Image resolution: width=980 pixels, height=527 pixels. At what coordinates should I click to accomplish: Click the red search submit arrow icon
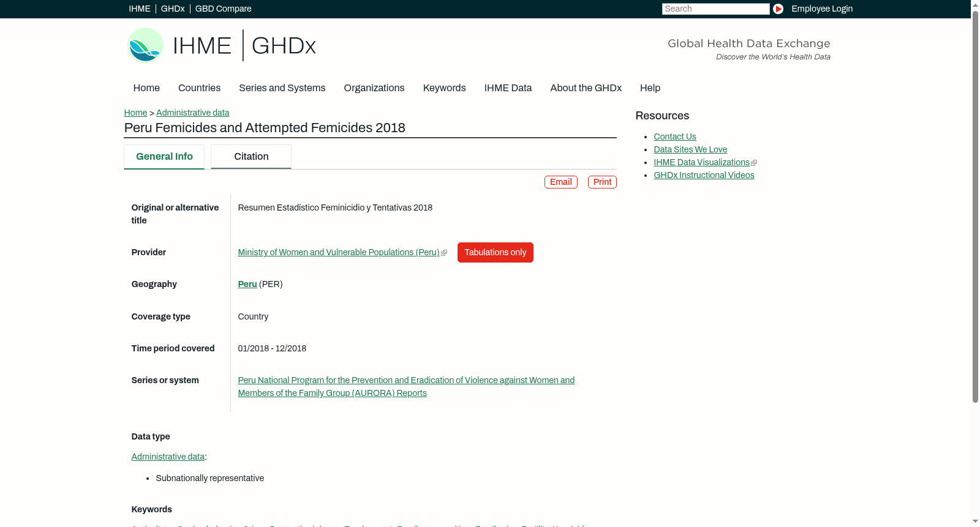[778, 9]
